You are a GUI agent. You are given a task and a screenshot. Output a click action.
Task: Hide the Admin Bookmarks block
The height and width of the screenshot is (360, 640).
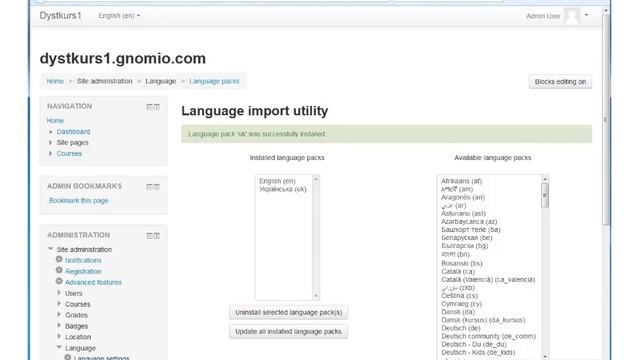coord(149,187)
